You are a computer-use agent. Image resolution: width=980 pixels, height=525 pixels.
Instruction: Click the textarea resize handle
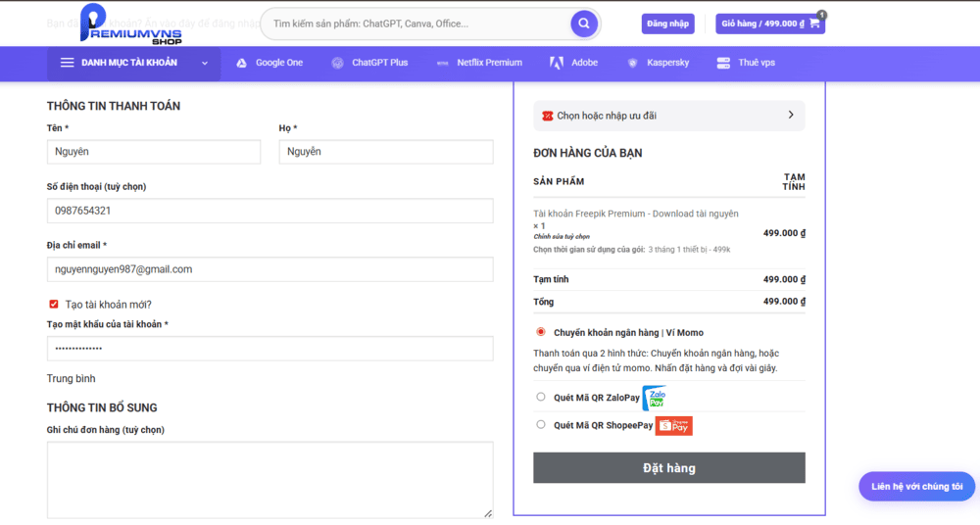tap(488, 514)
